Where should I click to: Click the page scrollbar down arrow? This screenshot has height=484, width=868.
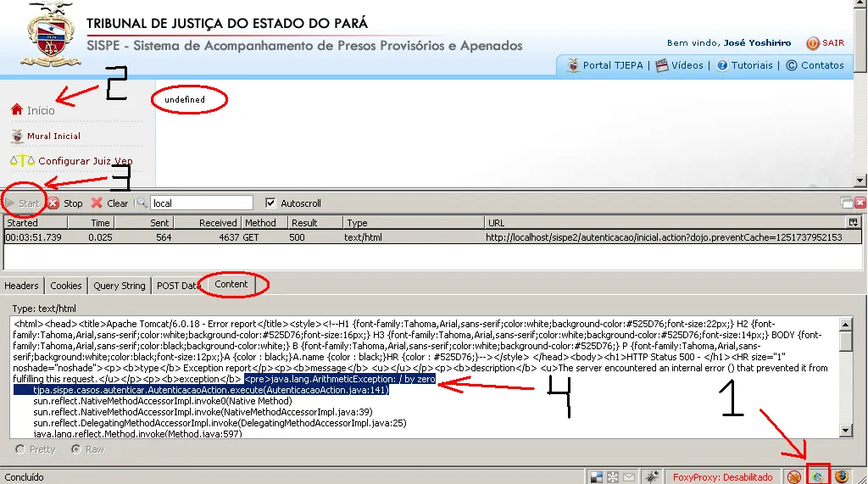860,180
